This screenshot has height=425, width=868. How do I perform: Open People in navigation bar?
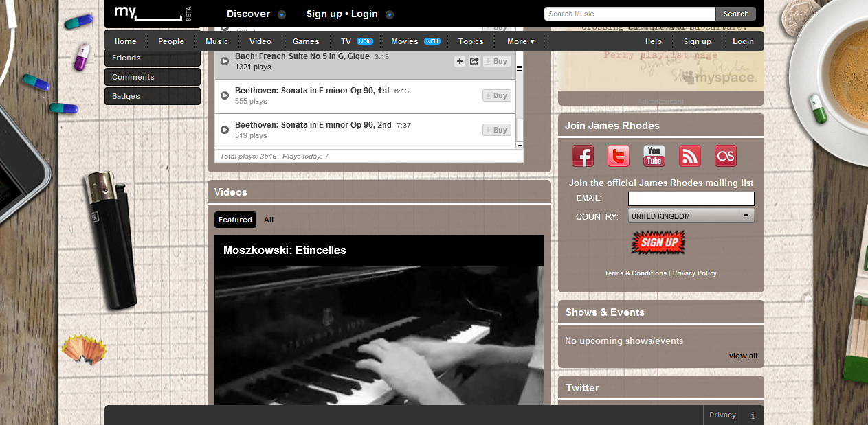tap(171, 41)
